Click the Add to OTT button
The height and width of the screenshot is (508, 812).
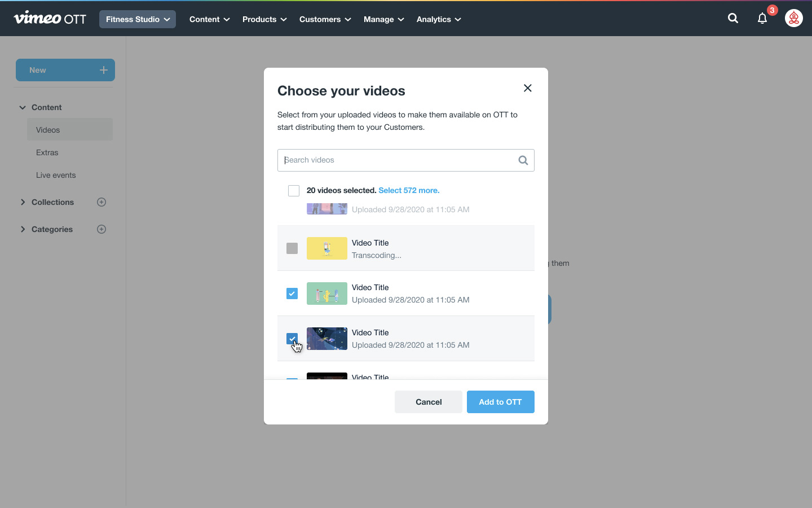pyautogui.click(x=500, y=402)
